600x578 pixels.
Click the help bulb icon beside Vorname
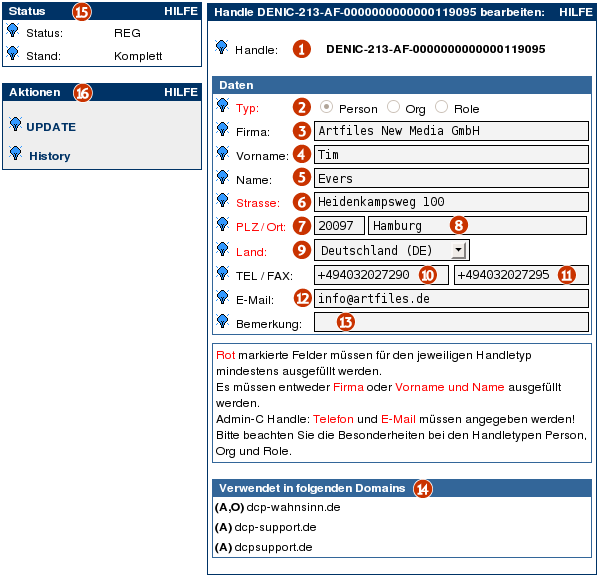tap(222, 153)
